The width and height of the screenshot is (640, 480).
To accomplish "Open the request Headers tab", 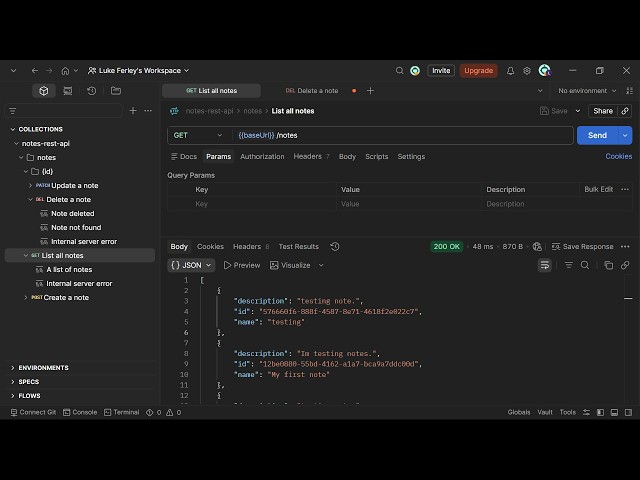I will [x=311, y=157].
